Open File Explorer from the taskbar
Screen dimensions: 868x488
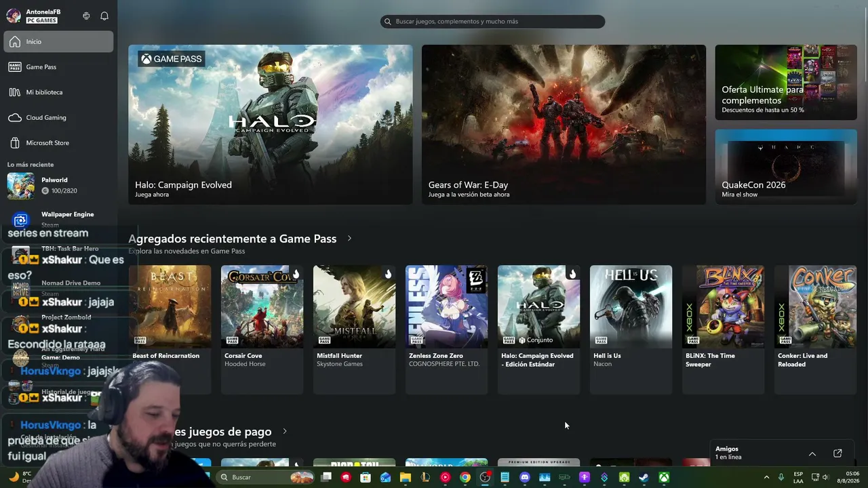click(x=406, y=477)
